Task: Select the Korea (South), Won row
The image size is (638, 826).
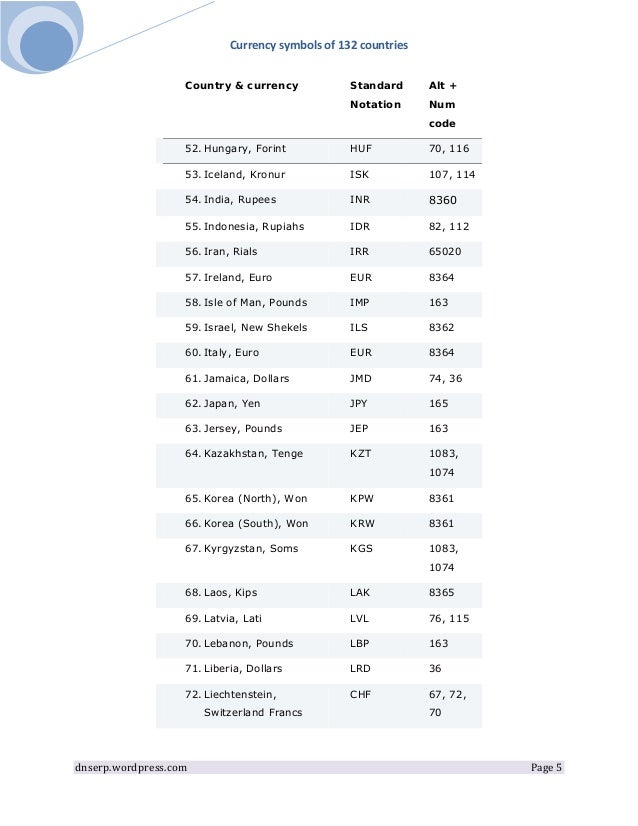Action: point(319,524)
